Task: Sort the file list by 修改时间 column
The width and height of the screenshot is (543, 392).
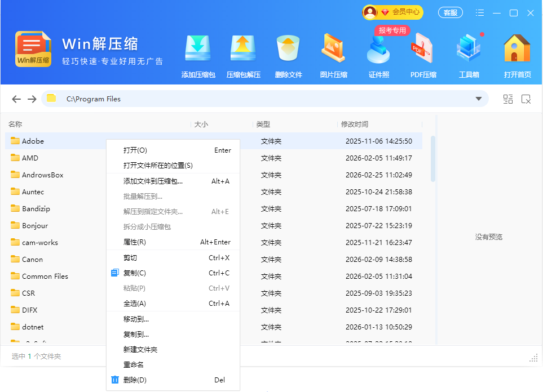Action: (x=354, y=124)
